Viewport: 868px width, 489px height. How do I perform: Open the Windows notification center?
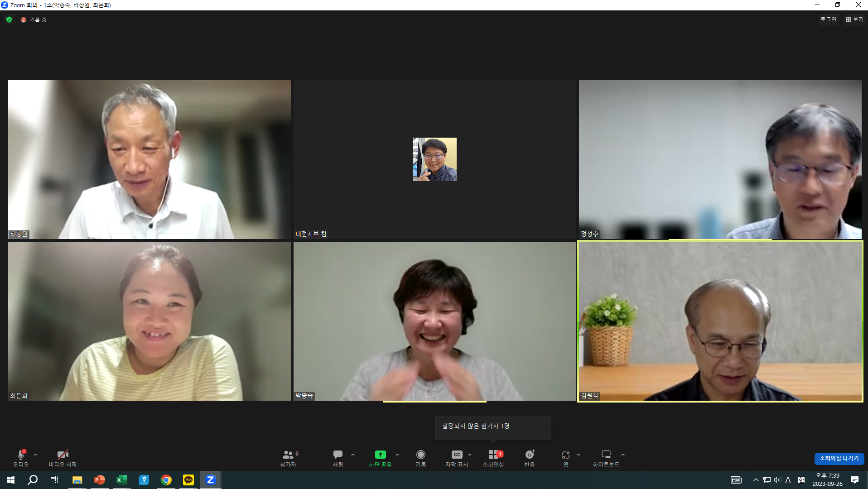coord(855,480)
